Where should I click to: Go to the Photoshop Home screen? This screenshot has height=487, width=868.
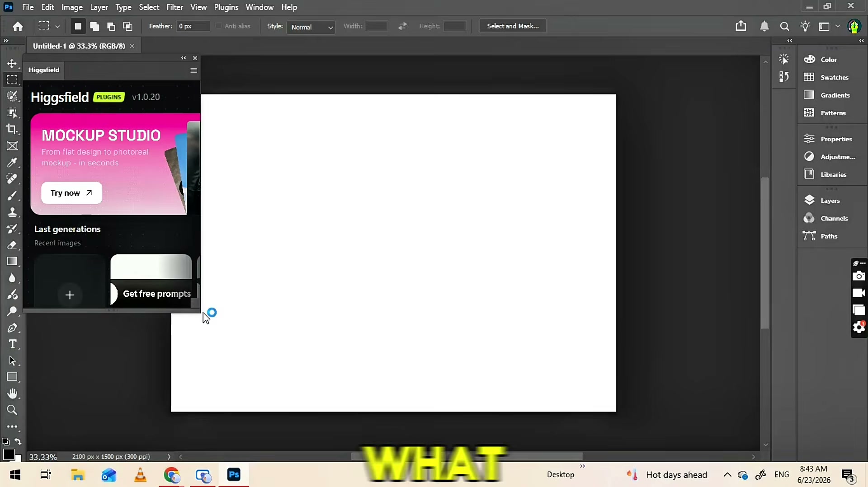click(18, 26)
